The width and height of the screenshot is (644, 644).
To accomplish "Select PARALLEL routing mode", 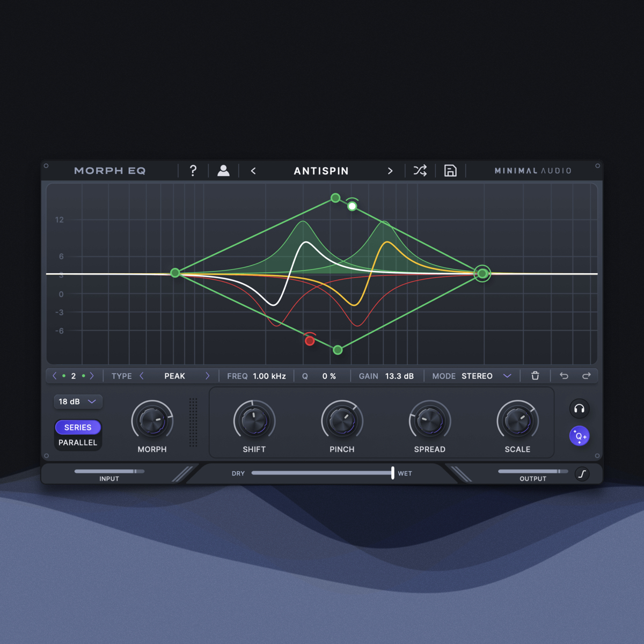I will tap(78, 443).
